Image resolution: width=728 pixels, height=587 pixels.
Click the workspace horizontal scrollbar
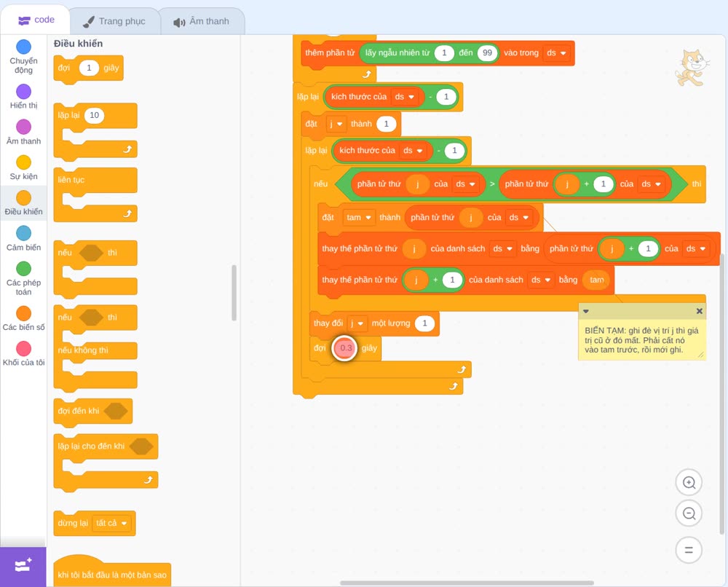click(x=467, y=583)
